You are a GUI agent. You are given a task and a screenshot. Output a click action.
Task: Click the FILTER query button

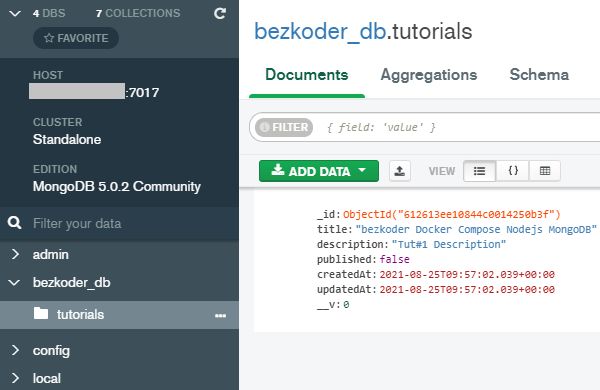coord(284,127)
